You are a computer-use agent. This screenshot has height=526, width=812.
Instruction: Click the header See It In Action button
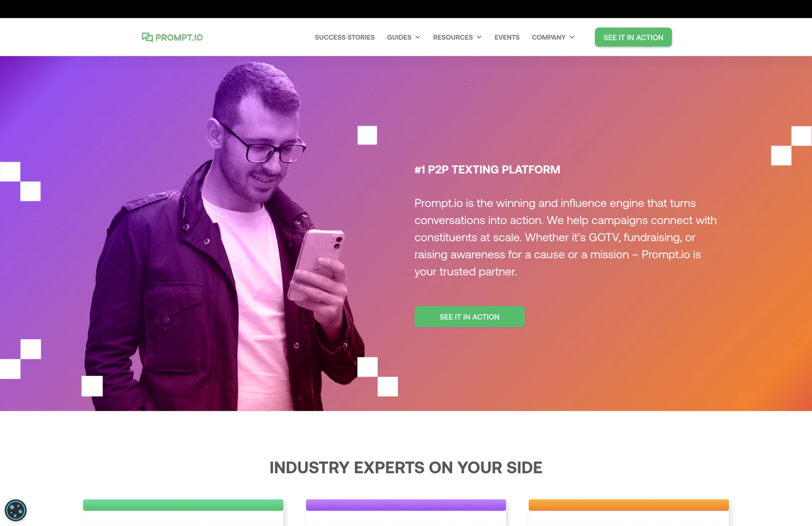[x=633, y=37]
